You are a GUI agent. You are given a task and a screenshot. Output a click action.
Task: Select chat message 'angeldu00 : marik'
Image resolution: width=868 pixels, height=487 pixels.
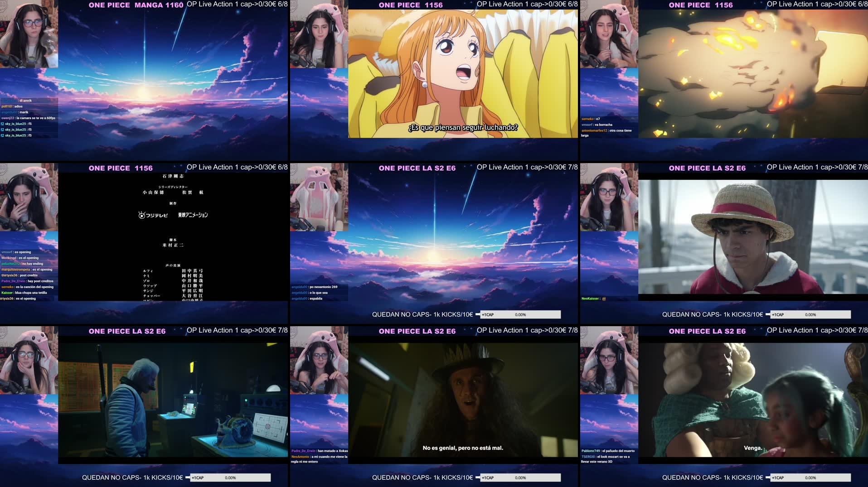(x=15, y=112)
